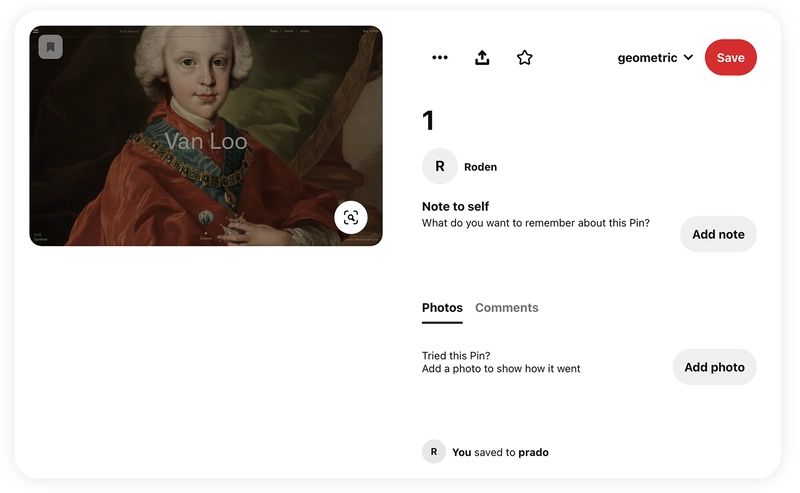The image size is (800, 493).
Task: Click the share upload icon
Action: tap(482, 58)
